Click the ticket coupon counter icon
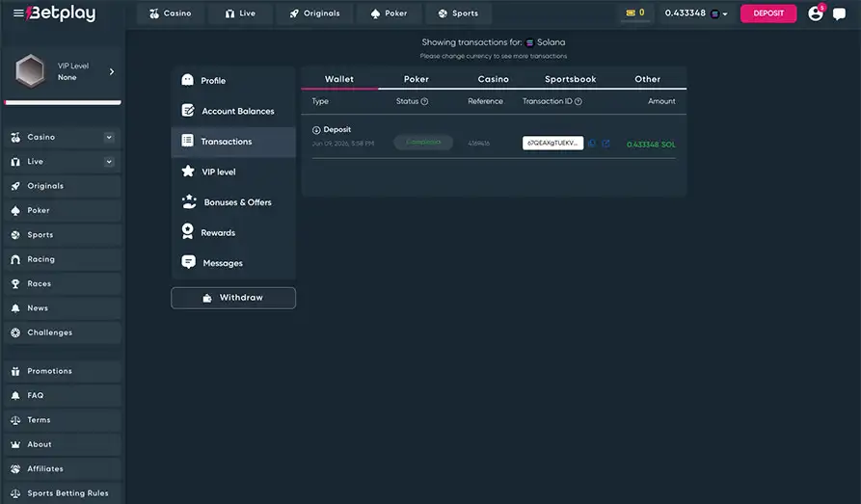Screen dimensions: 861x504 (x=631, y=13)
